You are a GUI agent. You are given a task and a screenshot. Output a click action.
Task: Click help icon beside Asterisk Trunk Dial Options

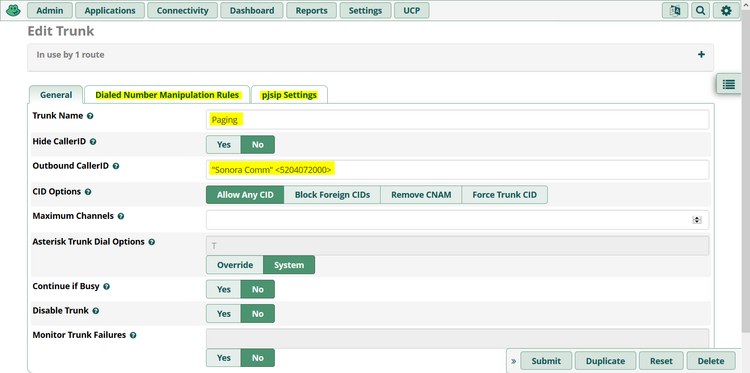[x=151, y=242]
